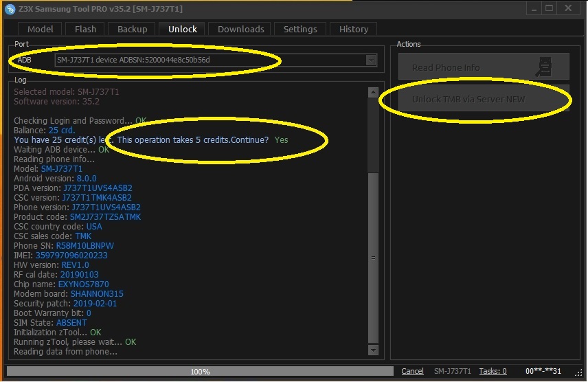This screenshot has height=382, width=588.
Task: Click SM-J737T1 label in status bar
Action: 452,371
